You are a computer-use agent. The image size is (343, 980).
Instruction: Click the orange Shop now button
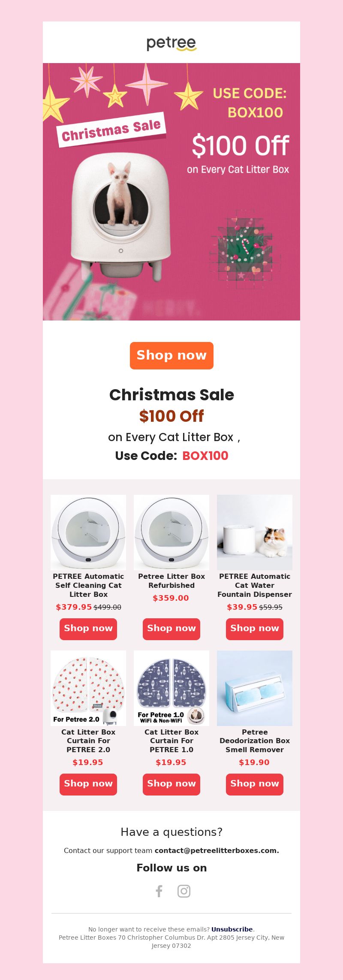pyautogui.click(x=171, y=355)
